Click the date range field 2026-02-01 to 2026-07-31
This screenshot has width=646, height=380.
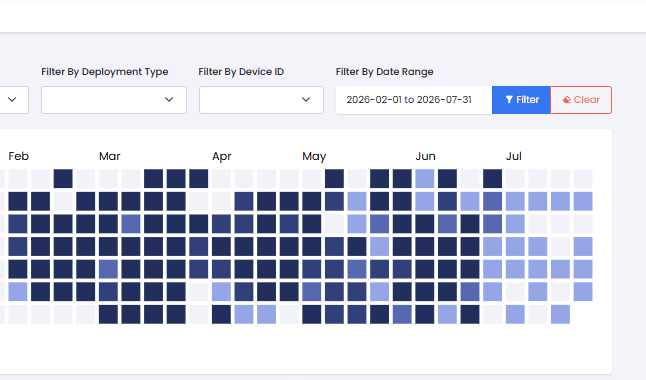[x=414, y=100]
